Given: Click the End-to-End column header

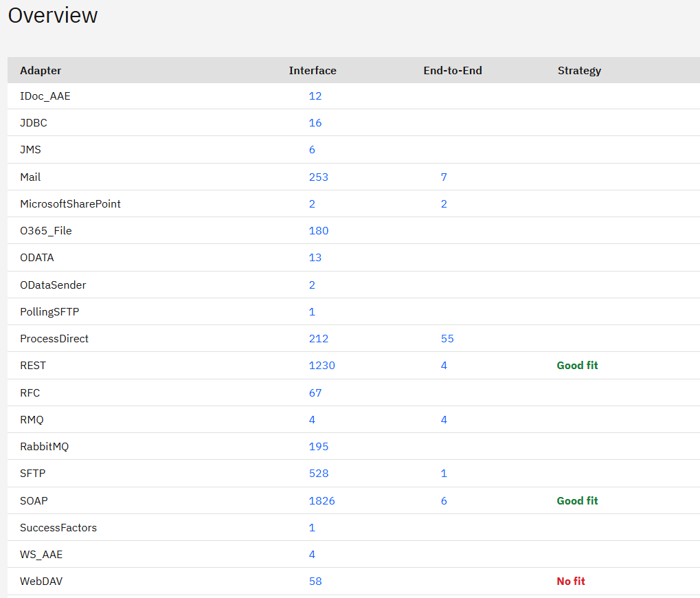Looking at the screenshot, I should click(453, 71).
